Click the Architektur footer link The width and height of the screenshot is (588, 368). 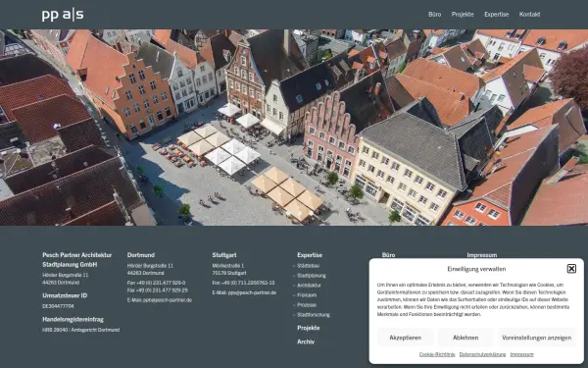[x=309, y=285]
